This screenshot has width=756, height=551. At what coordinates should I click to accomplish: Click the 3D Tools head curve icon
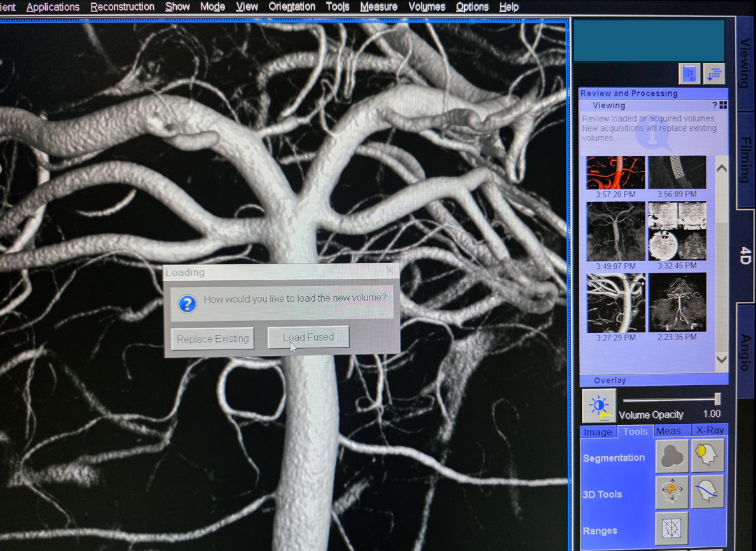pos(708,492)
